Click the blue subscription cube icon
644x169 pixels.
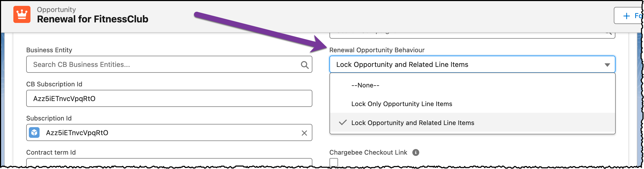(34, 132)
